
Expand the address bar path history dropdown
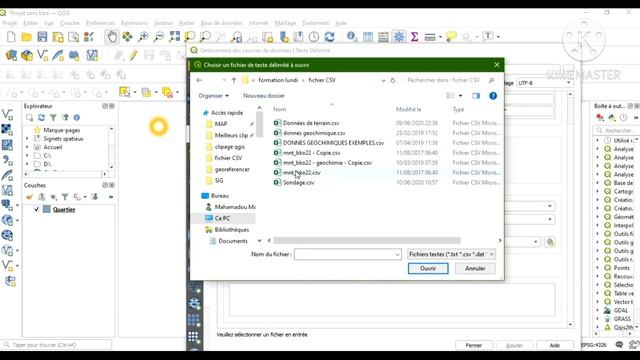point(383,80)
